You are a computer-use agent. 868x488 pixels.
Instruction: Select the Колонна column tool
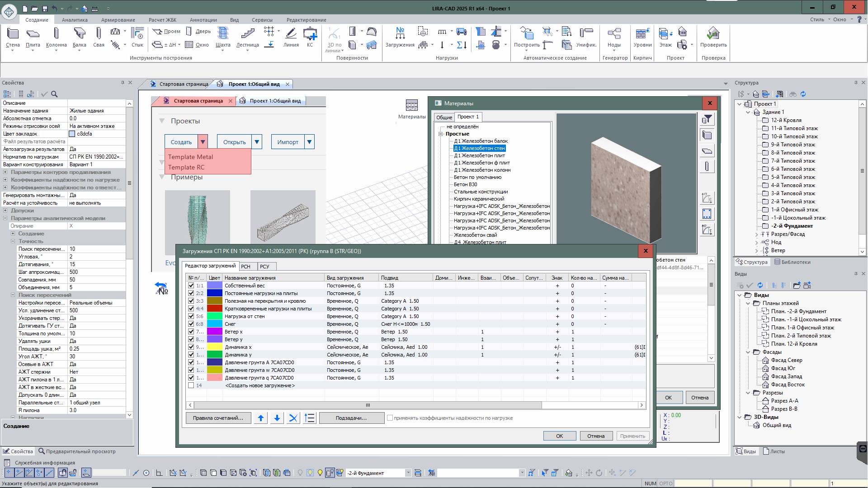56,37
